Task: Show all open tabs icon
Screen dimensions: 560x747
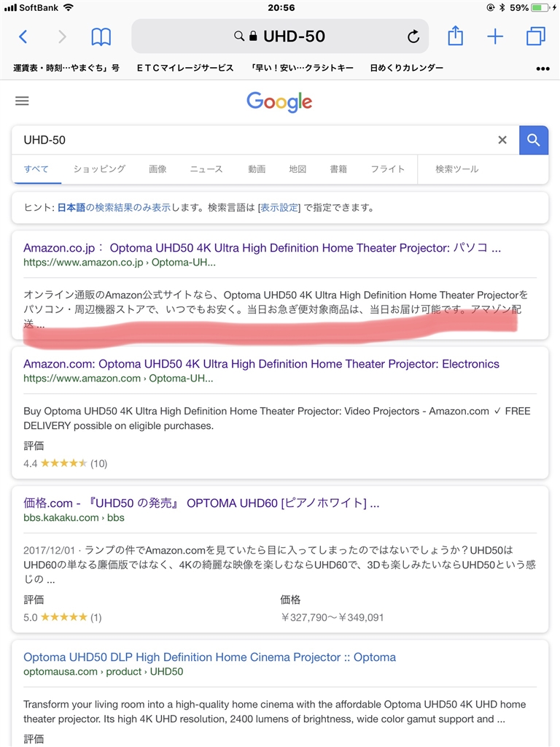Action: [x=536, y=36]
